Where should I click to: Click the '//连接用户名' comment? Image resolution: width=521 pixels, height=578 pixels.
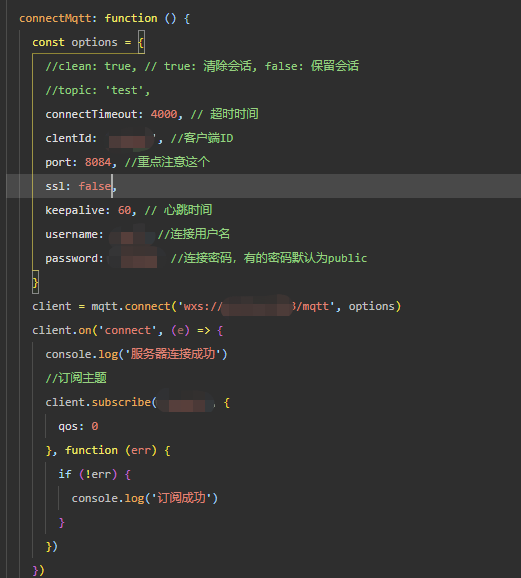194,234
